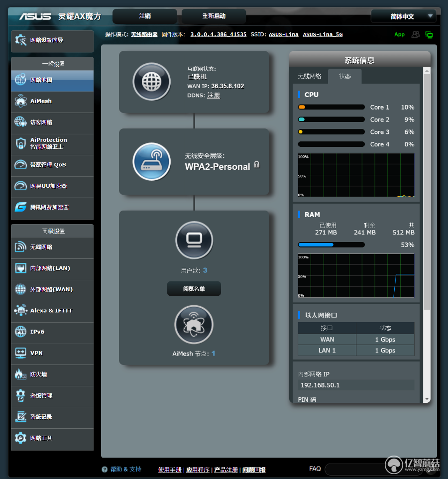This screenshot has width=448, height=479.
Task: Open the 应用程序 utility link
Action: point(198,470)
